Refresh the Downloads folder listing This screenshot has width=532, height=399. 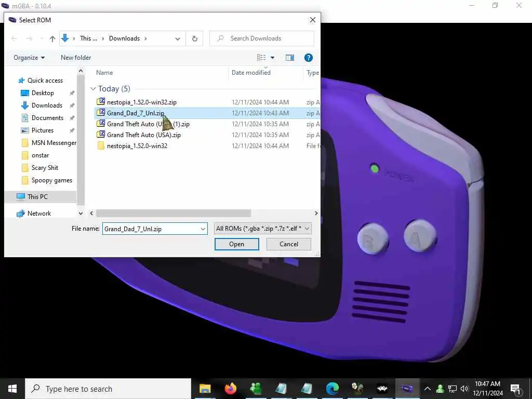(194, 38)
